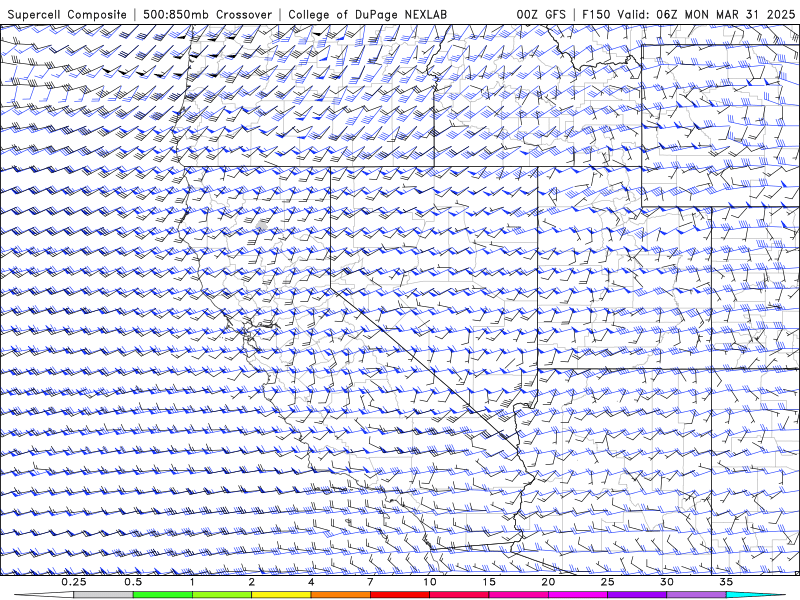Click the gray color bar segment
This screenshot has height=600, width=800.
coord(104,595)
